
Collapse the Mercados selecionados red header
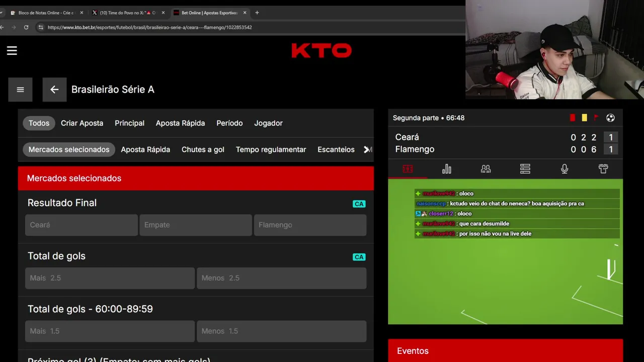point(196,178)
